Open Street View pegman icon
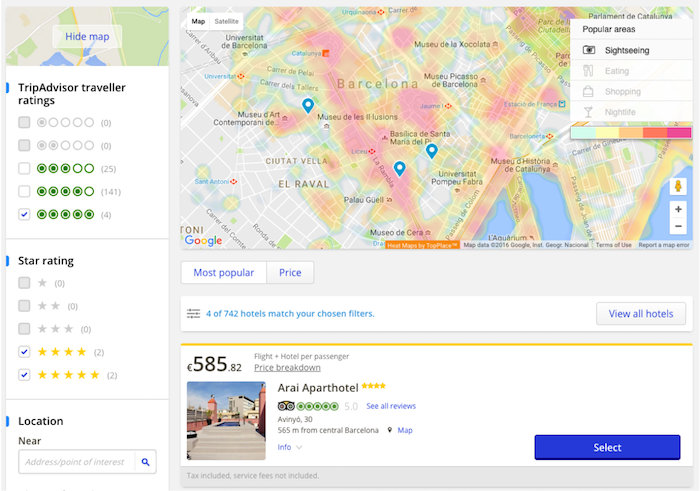This screenshot has height=491, width=700. click(x=678, y=186)
